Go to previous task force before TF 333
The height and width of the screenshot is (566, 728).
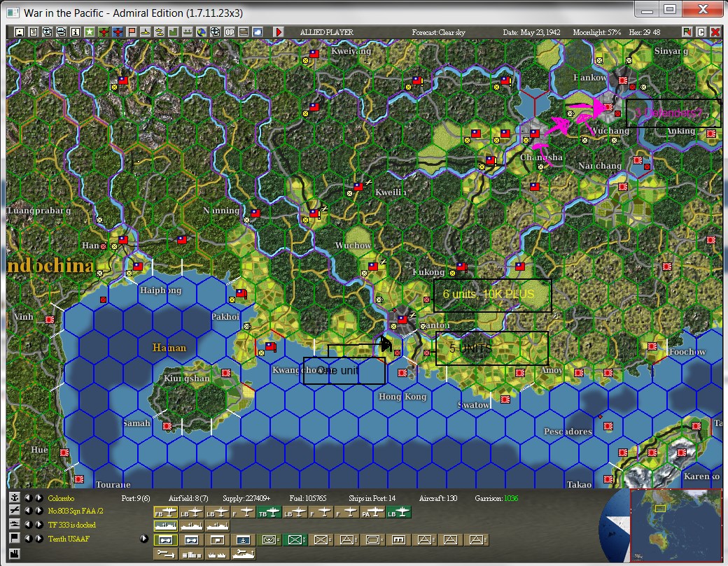point(28,524)
